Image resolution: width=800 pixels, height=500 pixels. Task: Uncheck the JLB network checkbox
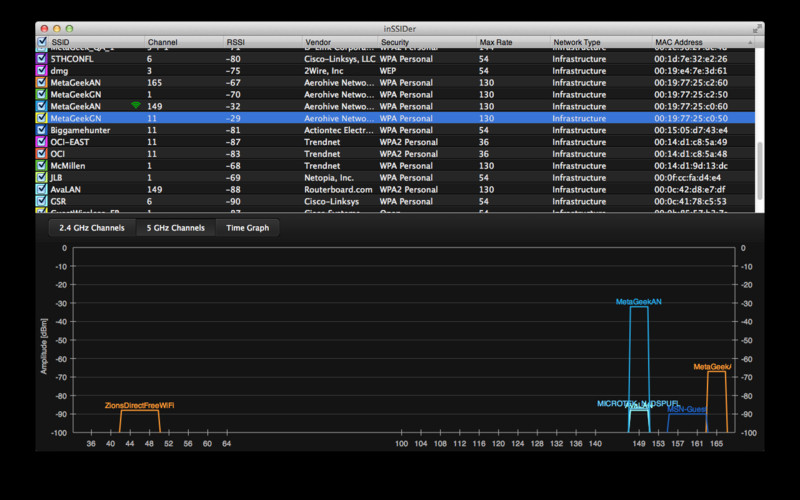click(41, 178)
